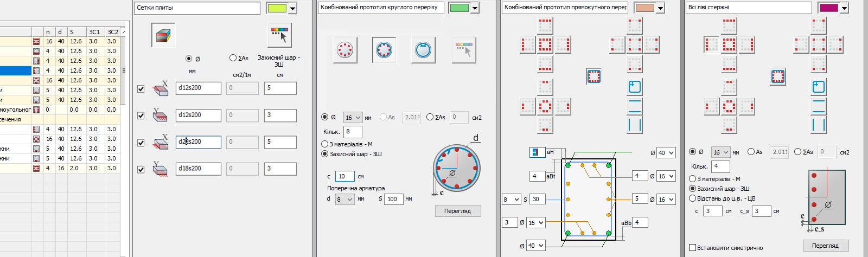This screenshot has width=868, height=257.
Task: Click the Кільк. field showing 8
Action: click(x=353, y=132)
